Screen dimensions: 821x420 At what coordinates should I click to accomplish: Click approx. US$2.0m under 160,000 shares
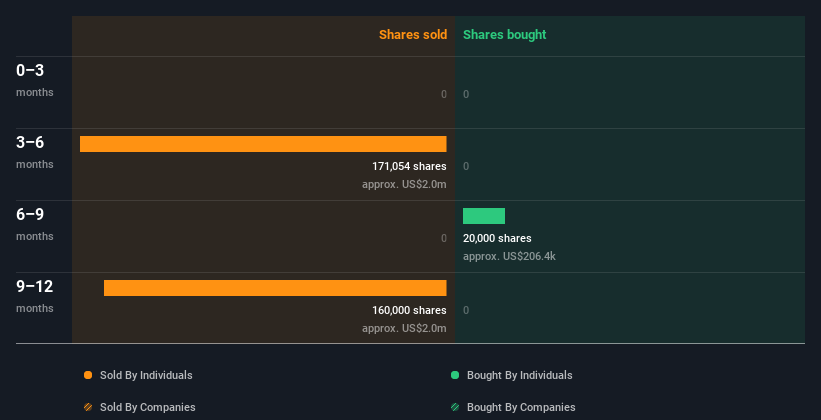(404, 328)
